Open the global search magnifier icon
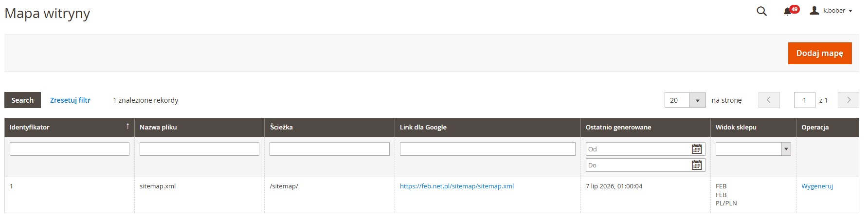Screen dimensions: 868x220 [761, 11]
